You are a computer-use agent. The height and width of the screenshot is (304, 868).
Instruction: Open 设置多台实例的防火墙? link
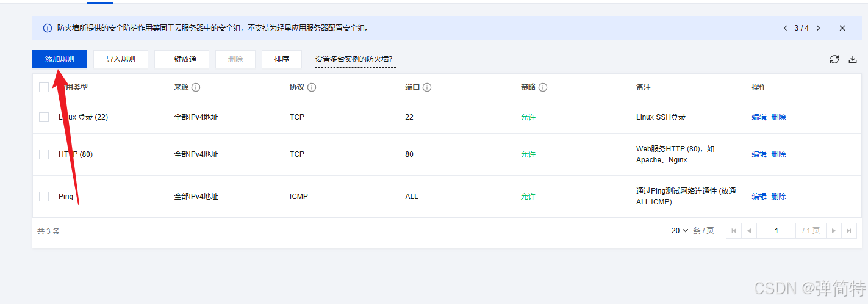pos(354,59)
